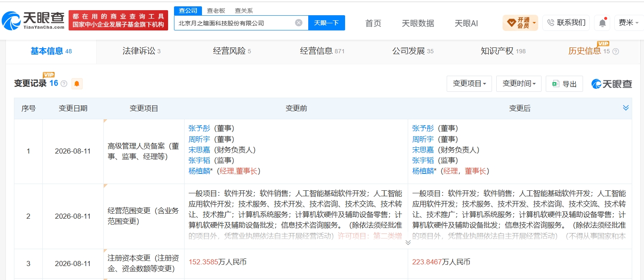644x280 pixels.
Task: Open the 变更时间 filter dropdown
Action: pyautogui.click(x=519, y=84)
